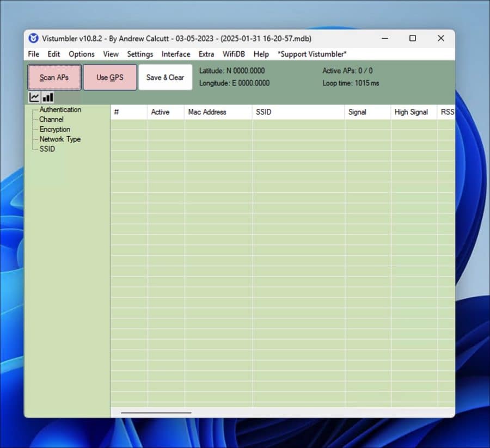Expand the Channel tree node
Screen dimensions: 490x448
click(x=51, y=119)
